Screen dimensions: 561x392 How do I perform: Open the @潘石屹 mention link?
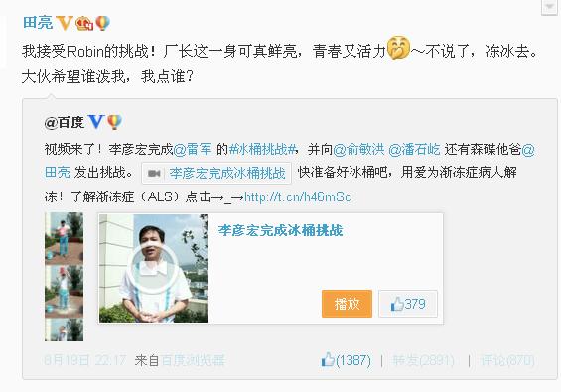414,149
